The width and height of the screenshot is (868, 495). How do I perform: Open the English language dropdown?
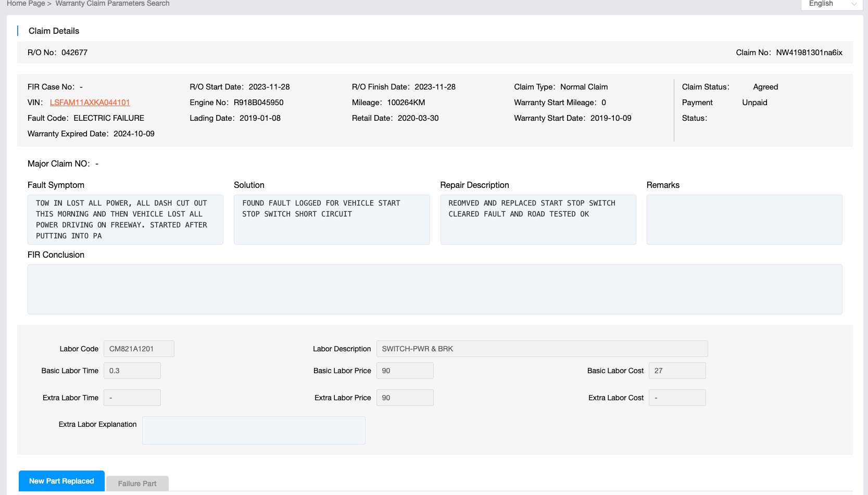(x=831, y=4)
